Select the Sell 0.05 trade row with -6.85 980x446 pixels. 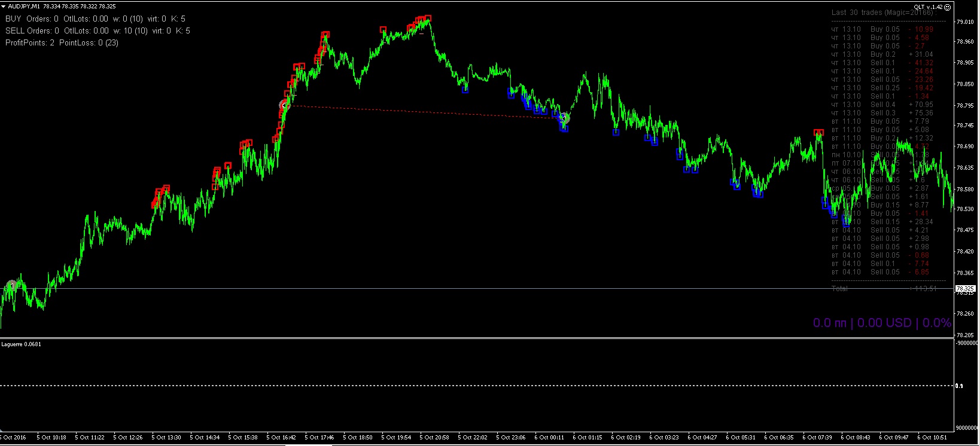click(881, 271)
